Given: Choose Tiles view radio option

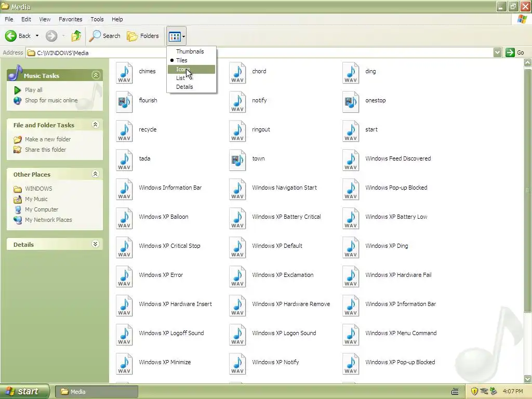Looking at the screenshot, I should [191, 60].
